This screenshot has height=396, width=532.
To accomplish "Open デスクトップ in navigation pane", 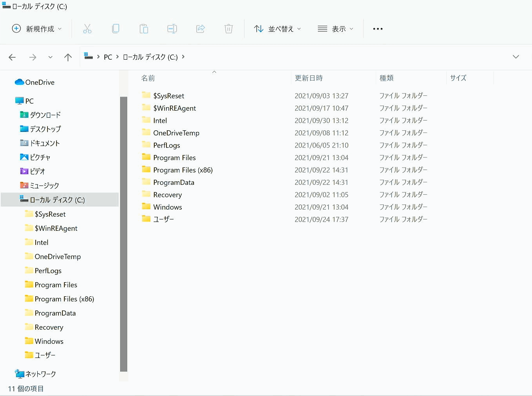I will point(40,129).
